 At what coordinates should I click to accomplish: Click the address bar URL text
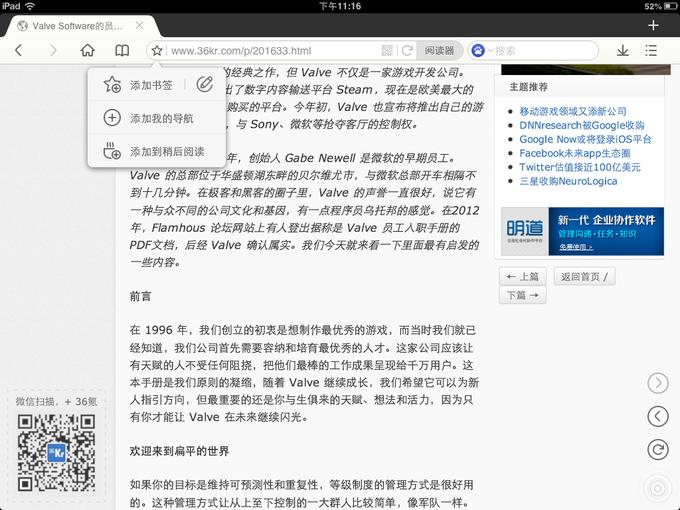[241, 51]
